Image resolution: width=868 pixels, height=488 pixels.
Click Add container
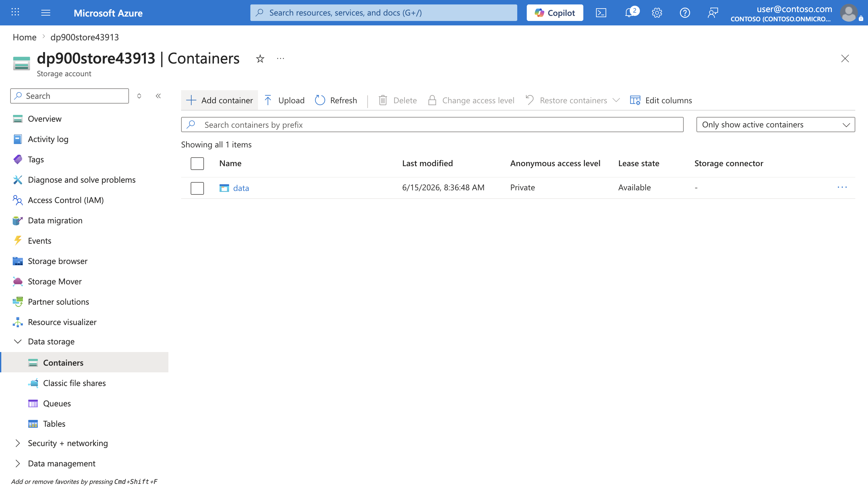click(219, 100)
